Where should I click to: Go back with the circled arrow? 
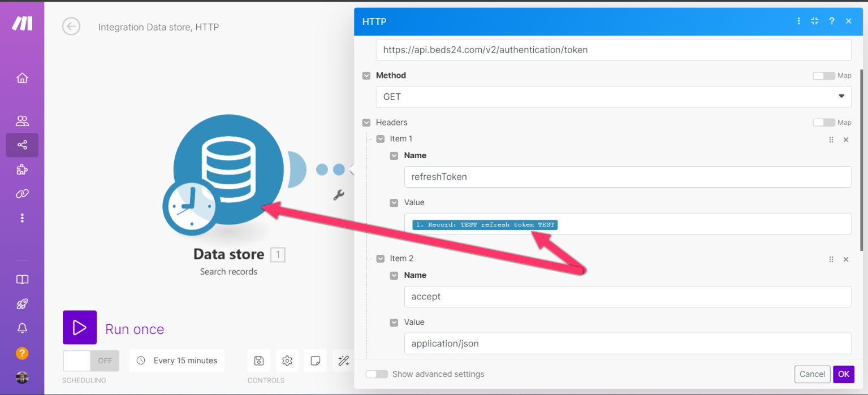[71, 26]
